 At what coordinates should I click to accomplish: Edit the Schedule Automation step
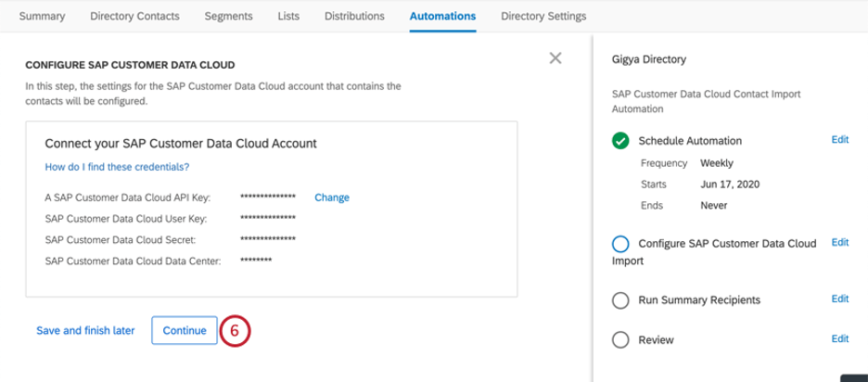click(x=840, y=139)
